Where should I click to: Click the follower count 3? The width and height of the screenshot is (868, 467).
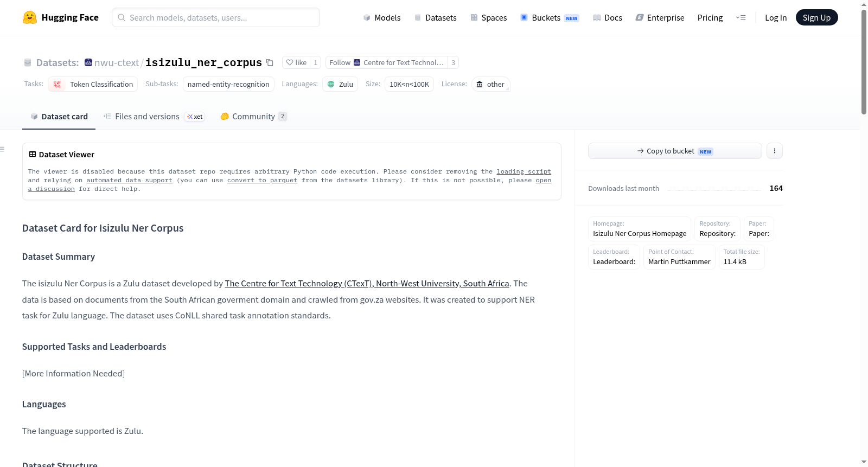[x=453, y=62]
